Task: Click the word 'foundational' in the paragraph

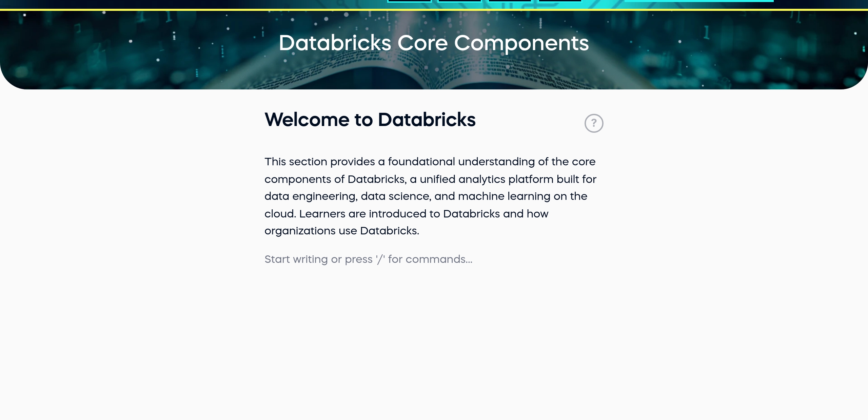Action: pyautogui.click(x=421, y=162)
